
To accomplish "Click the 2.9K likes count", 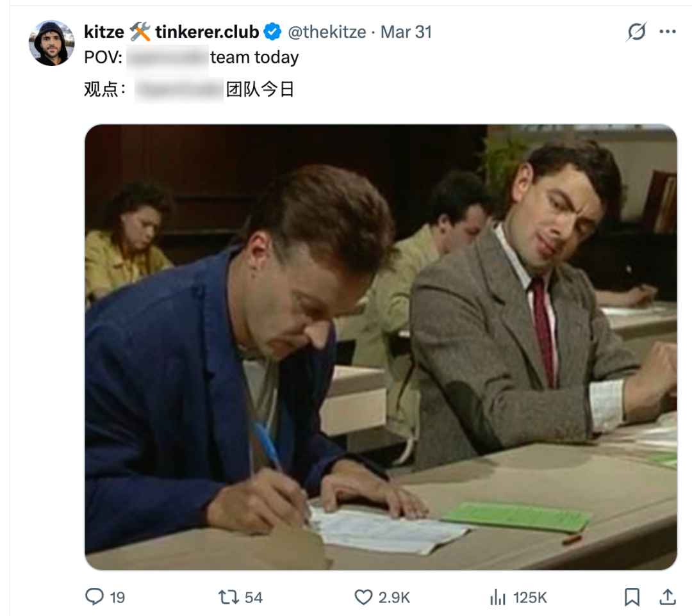I will [x=394, y=597].
